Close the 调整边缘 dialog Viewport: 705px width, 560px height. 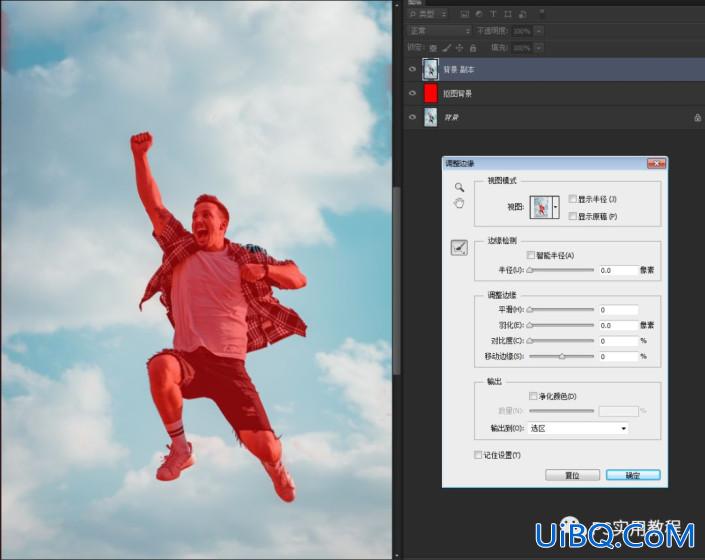(656, 164)
